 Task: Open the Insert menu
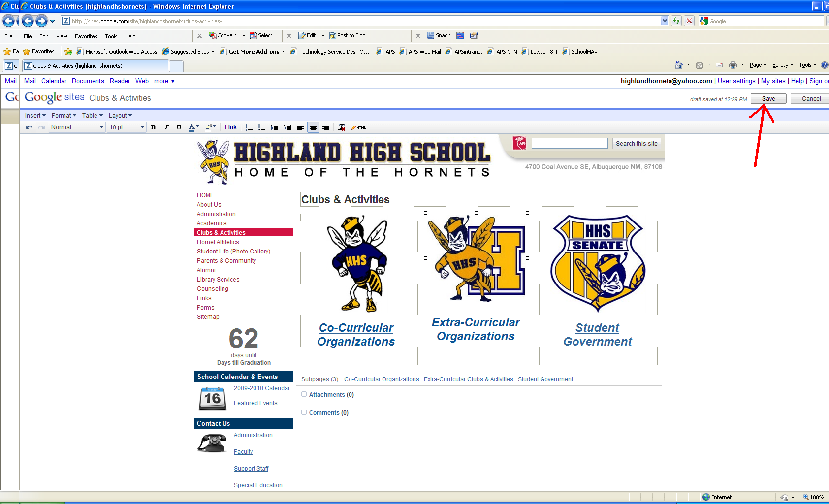coord(35,116)
